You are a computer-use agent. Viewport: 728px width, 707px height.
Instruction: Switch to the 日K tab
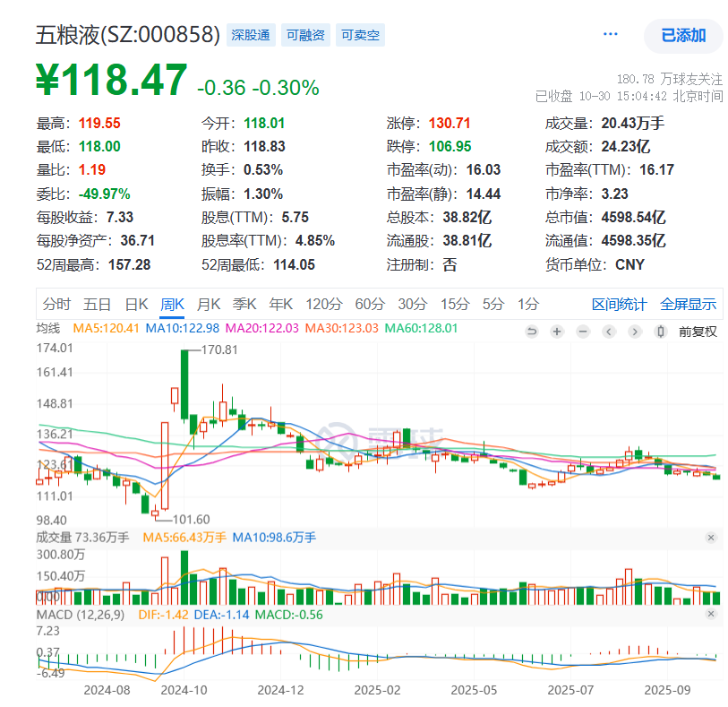coord(136,304)
